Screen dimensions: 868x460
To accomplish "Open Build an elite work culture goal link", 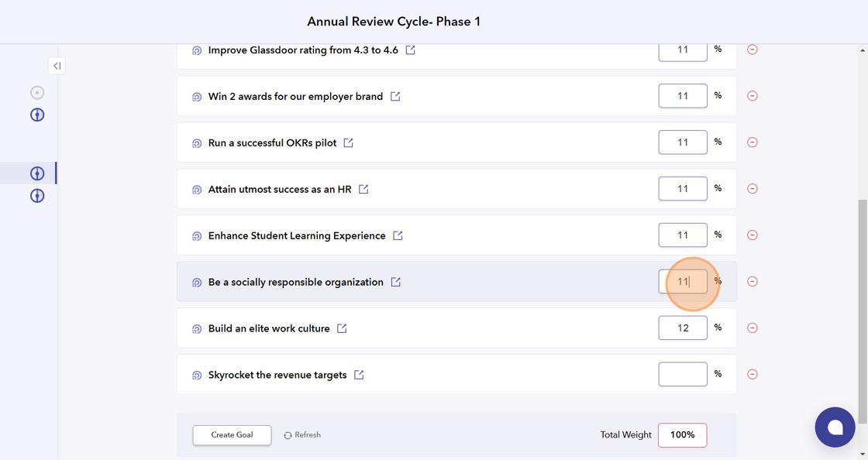I will (342, 328).
